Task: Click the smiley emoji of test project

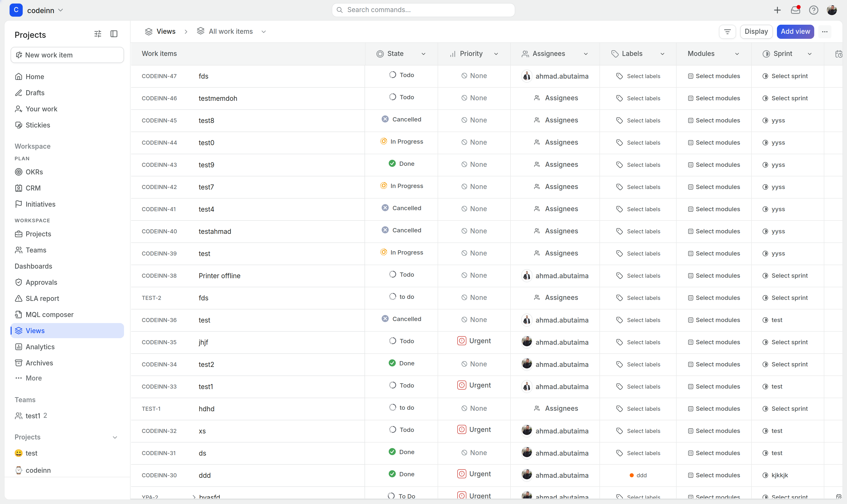Action: tap(19, 453)
